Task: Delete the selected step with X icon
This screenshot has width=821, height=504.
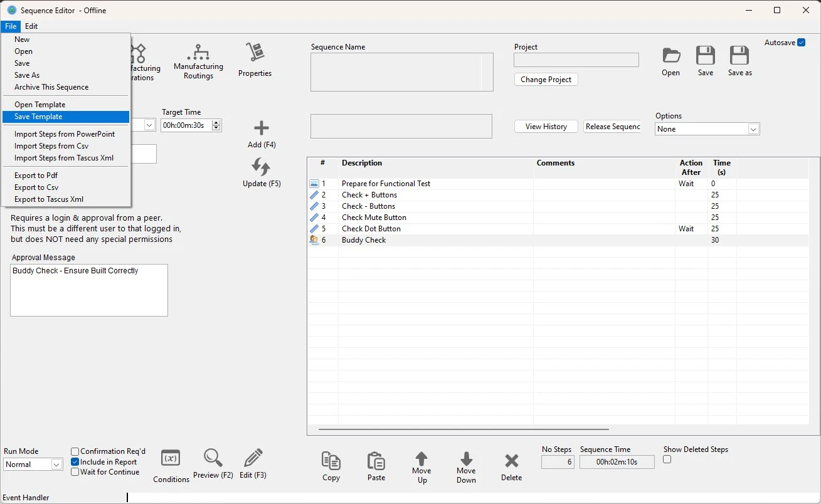Action: (x=511, y=461)
